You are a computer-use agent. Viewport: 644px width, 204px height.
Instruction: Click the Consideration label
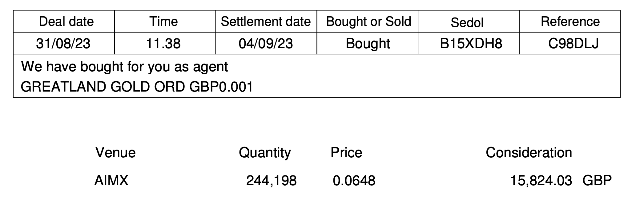point(529,152)
